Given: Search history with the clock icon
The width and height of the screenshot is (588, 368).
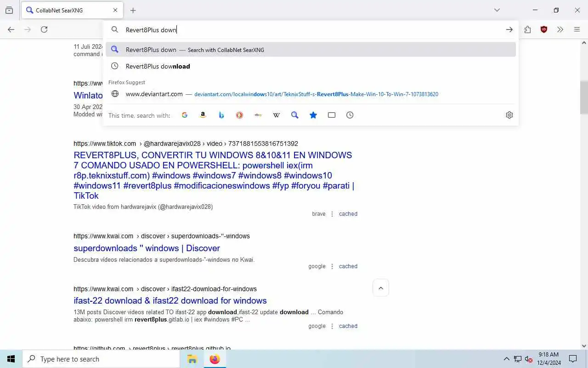Looking at the screenshot, I should pyautogui.click(x=350, y=115).
